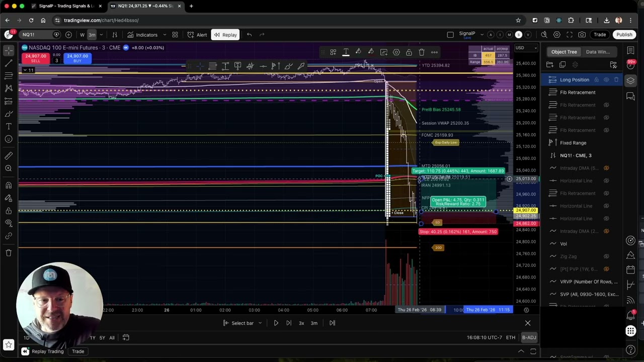Change the 3x replay speed
Screen dimensions: 644x362
click(301, 323)
